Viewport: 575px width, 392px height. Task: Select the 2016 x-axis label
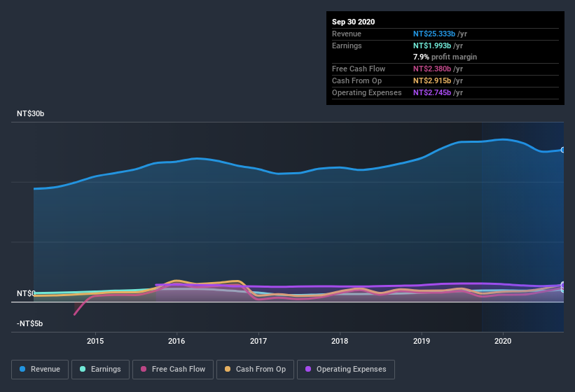click(x=176, y=341)
